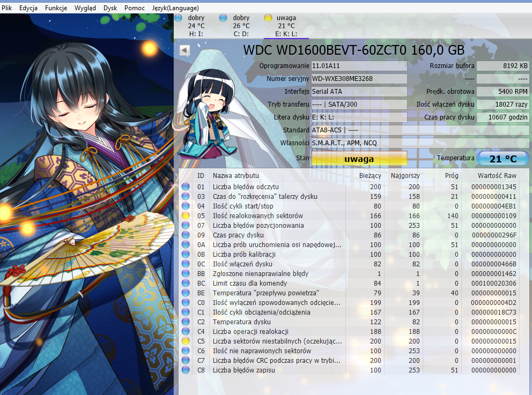Click status orb for attribute BE przepływu powietrza

(186, 293)
